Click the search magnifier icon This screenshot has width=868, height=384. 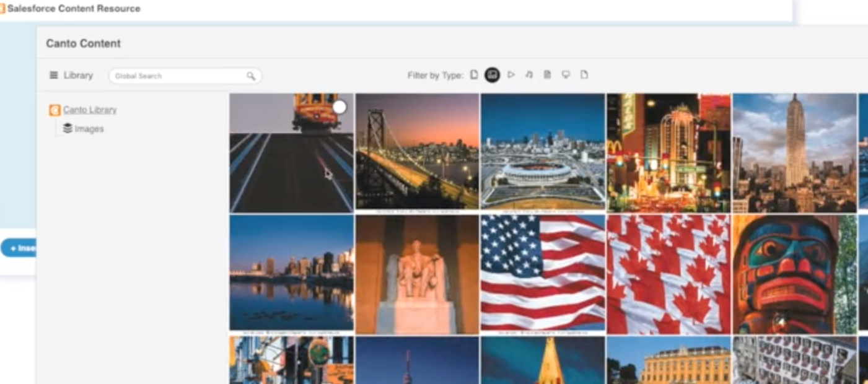251,76
